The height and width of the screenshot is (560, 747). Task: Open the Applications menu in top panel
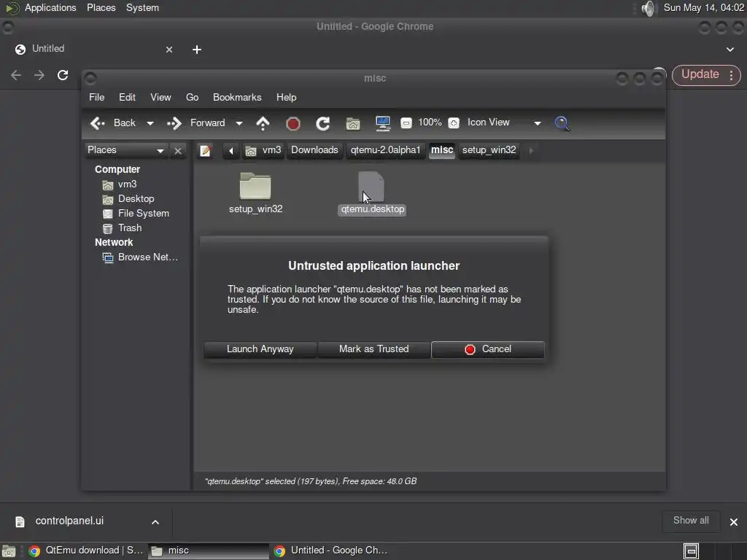tap(50, 7)
